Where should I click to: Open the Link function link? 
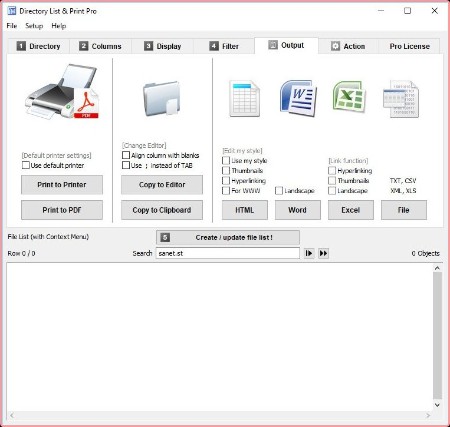pyautogui.click(x=348, y=161)
